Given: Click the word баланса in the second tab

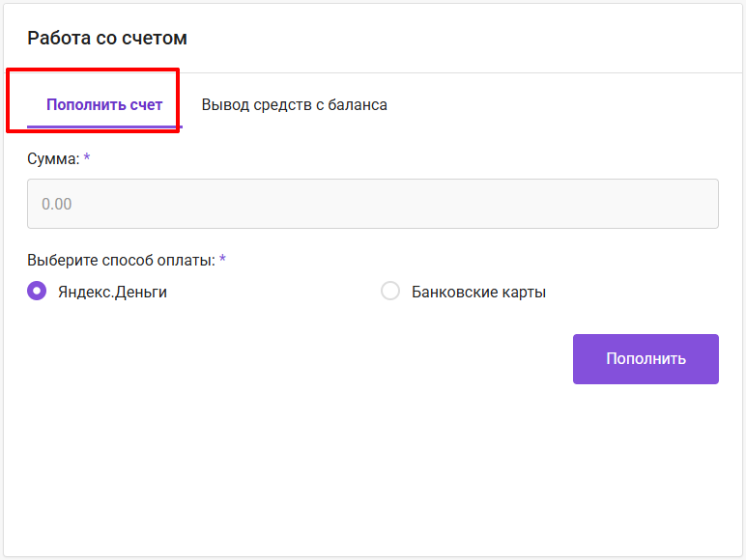Looking at the screenshot, I should tap(358, 104).
